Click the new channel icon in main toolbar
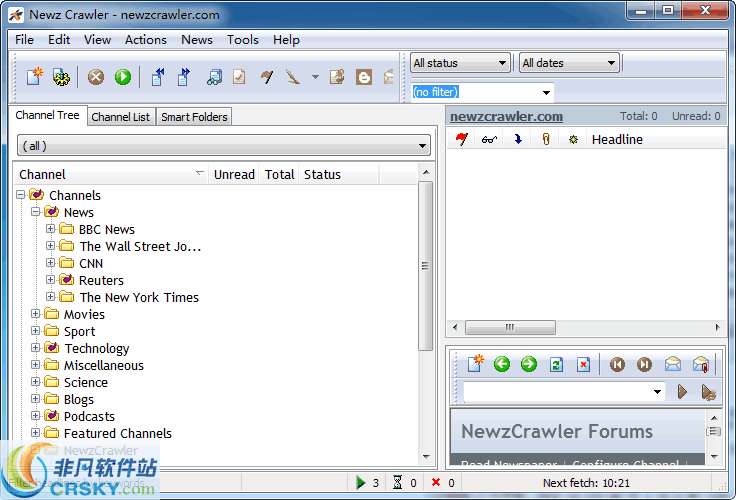The image size is (736, 500). (x=35, y=77)
